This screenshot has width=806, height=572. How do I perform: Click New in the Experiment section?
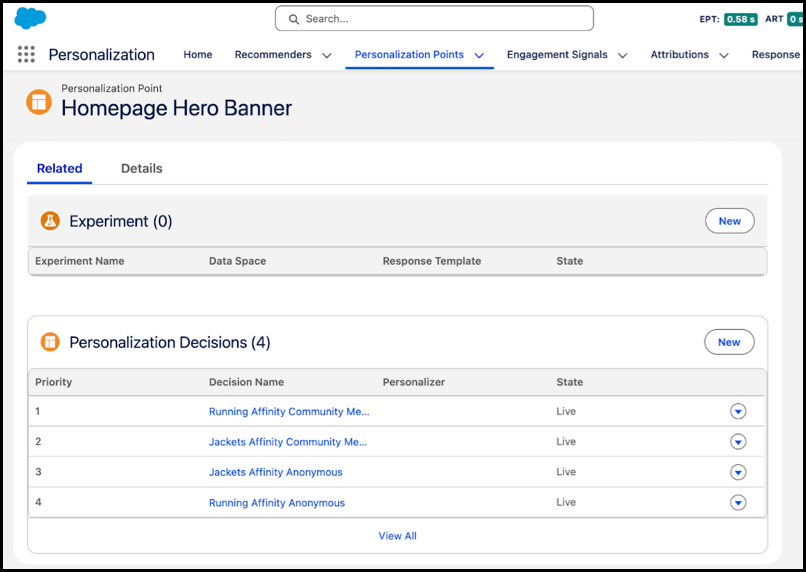click(729, 221)
